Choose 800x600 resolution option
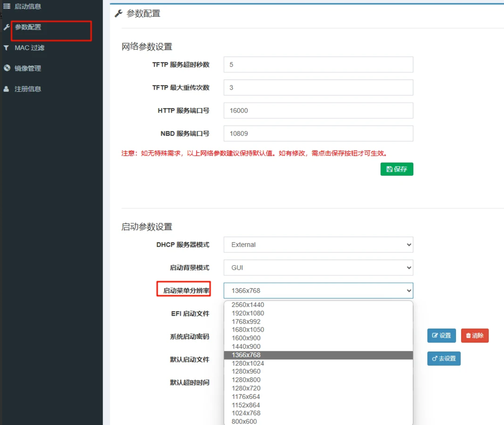This screenshot has width=504, height=425. 318,421
